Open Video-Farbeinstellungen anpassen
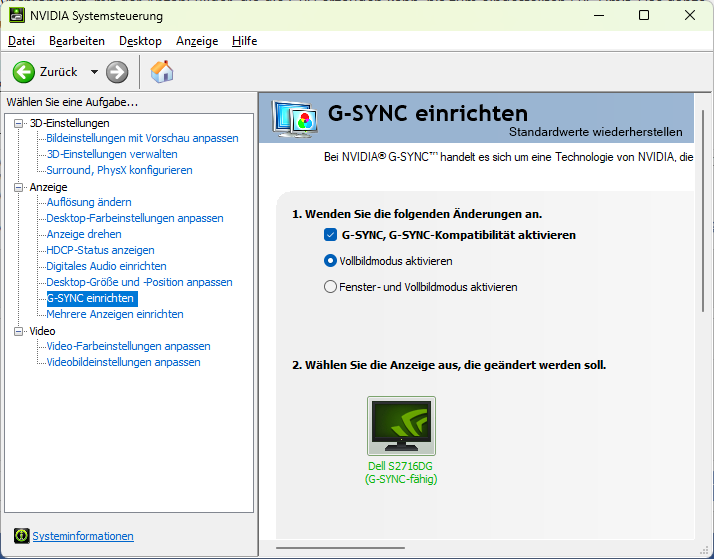 [x=128, y=346]
